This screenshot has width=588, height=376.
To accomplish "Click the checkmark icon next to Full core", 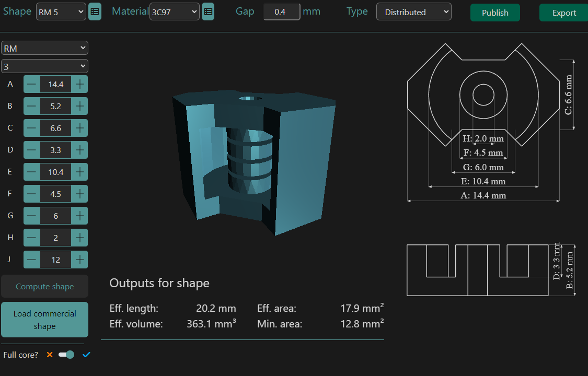I will [x=86, y=355].
